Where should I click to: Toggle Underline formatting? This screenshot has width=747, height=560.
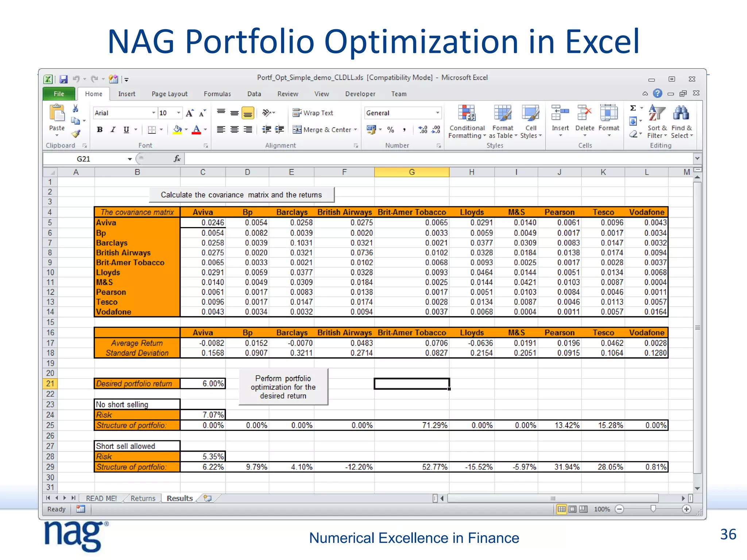(x=126, y=129)
